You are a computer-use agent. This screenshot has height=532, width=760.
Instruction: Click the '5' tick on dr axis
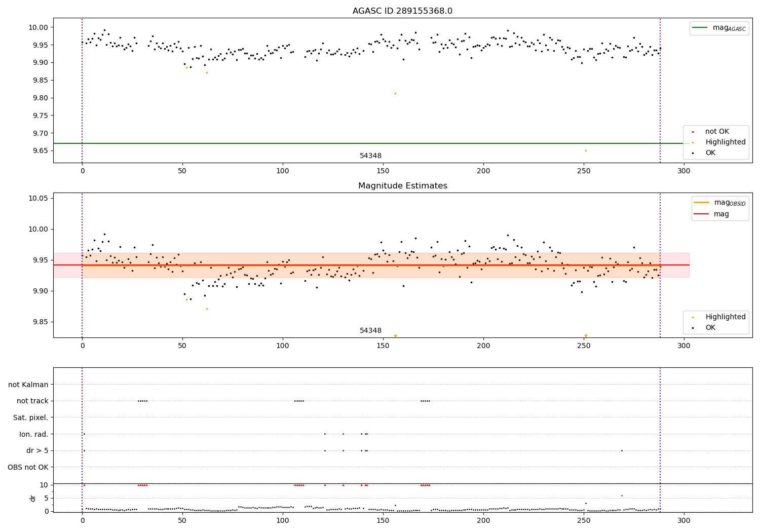(47, 498)
